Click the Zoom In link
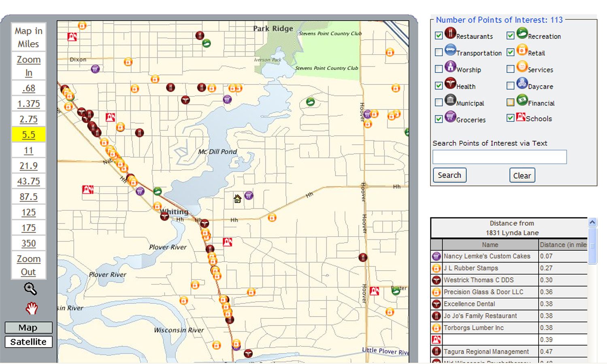The image size is (607, 364). (28, 66)
